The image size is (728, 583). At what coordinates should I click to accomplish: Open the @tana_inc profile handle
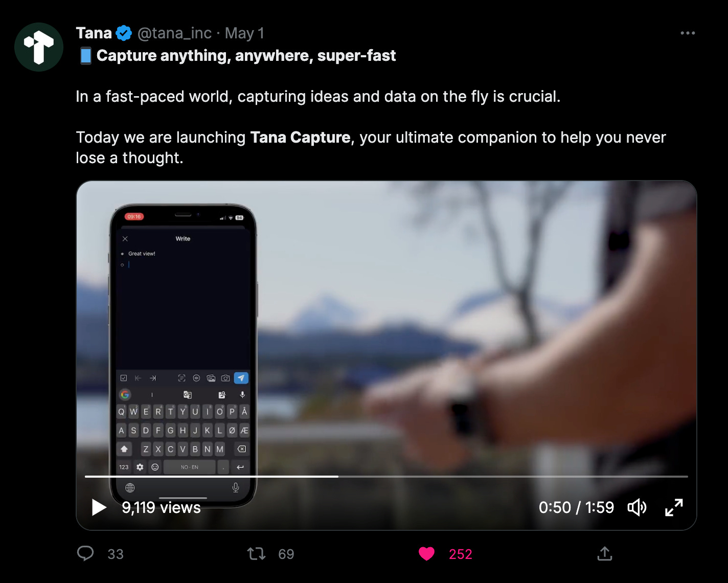click(174, 33)
